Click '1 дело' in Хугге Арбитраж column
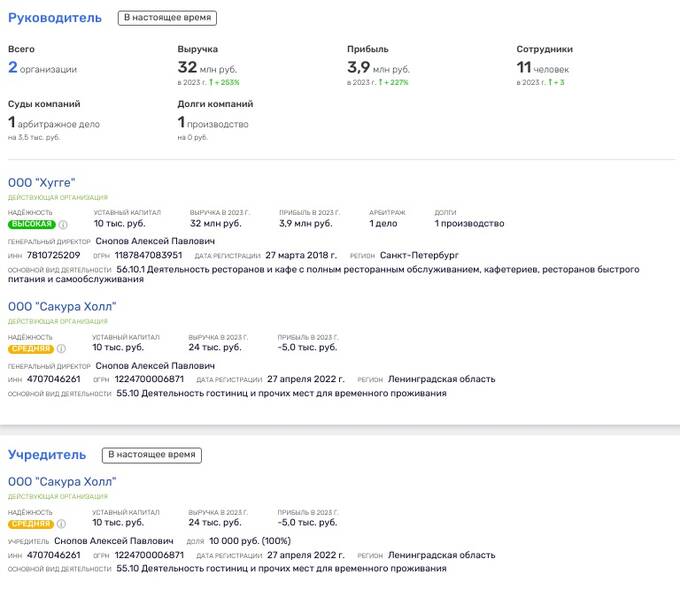Image resolution: width=680 pixels, height=590 pixels. tap(383, 224)
